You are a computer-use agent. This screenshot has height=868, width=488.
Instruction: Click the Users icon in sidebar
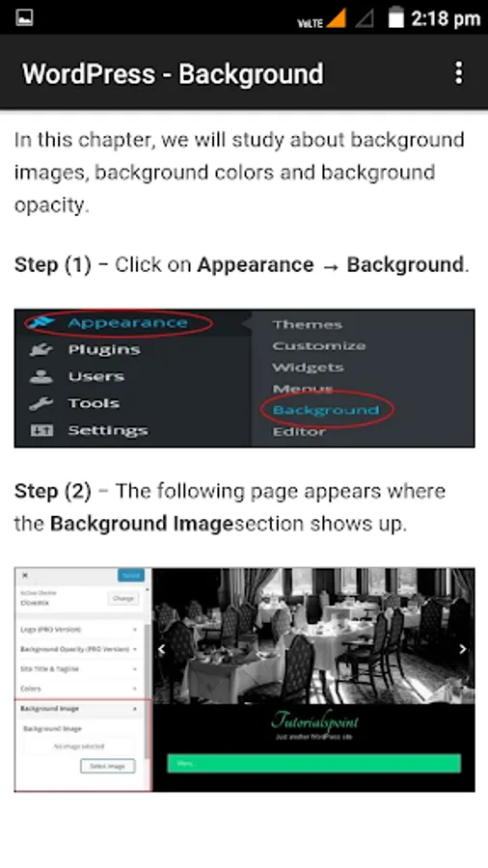pos(41,377)
